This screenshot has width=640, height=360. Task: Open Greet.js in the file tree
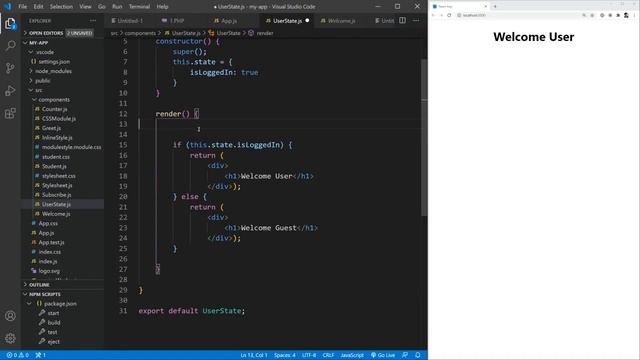(x=51, y=128)
